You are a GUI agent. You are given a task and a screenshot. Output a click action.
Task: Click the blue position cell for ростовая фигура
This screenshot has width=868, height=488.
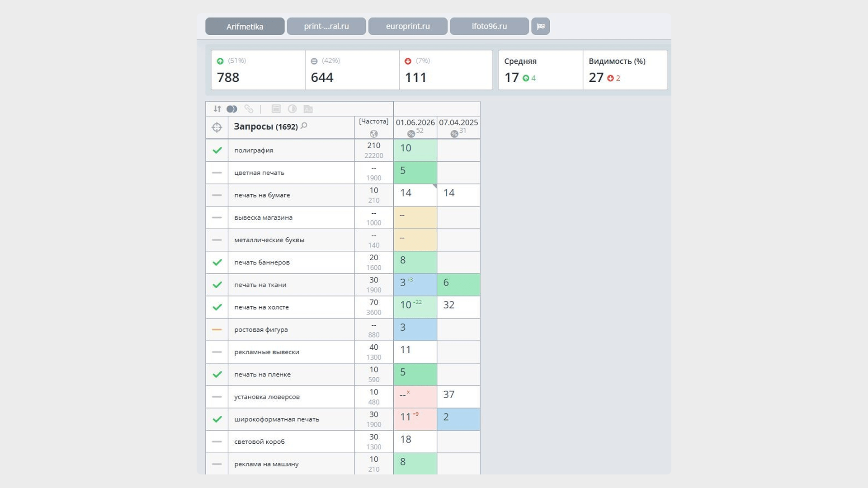(415, 330)
